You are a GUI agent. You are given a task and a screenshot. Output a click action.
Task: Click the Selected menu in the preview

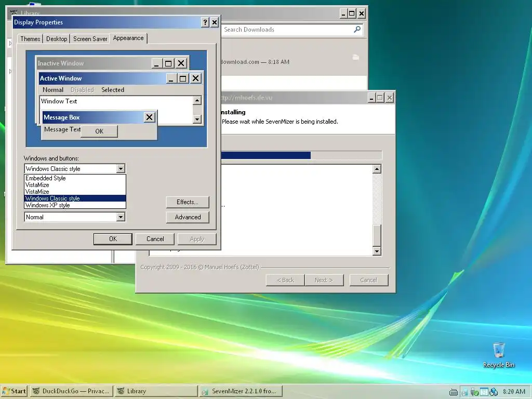pyautogui.click(x=113, y=90)
